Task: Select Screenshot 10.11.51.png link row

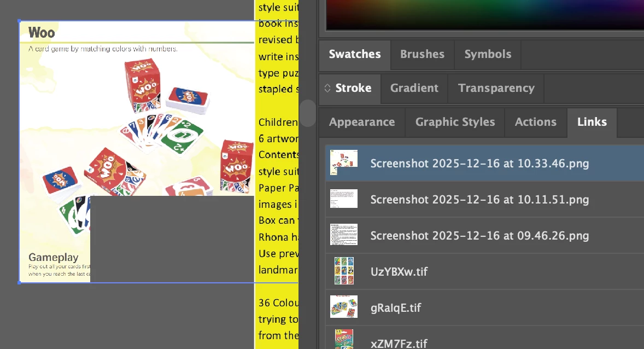Action: coord(485,199)
